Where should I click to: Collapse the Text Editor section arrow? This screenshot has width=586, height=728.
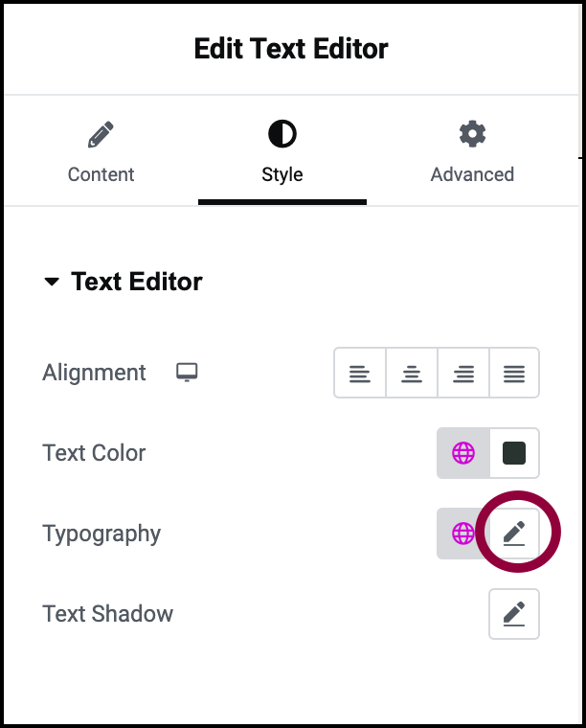[x=52, y=282]
